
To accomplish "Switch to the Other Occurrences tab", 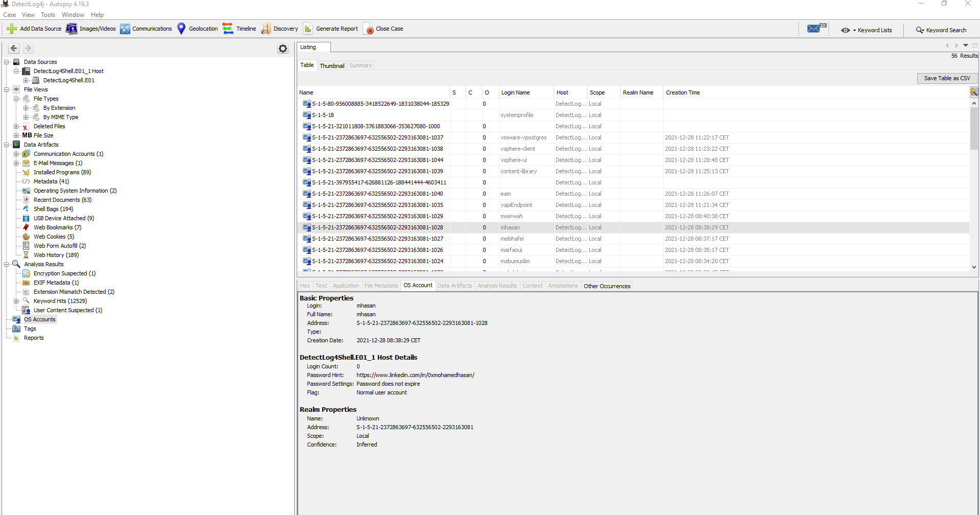I will click(x=607, y=286).
